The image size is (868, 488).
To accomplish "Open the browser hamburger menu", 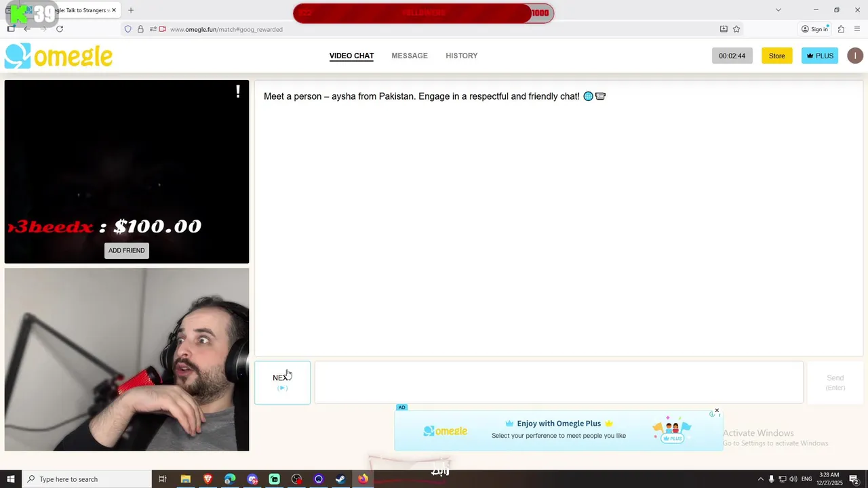I will tap(857, 29).
